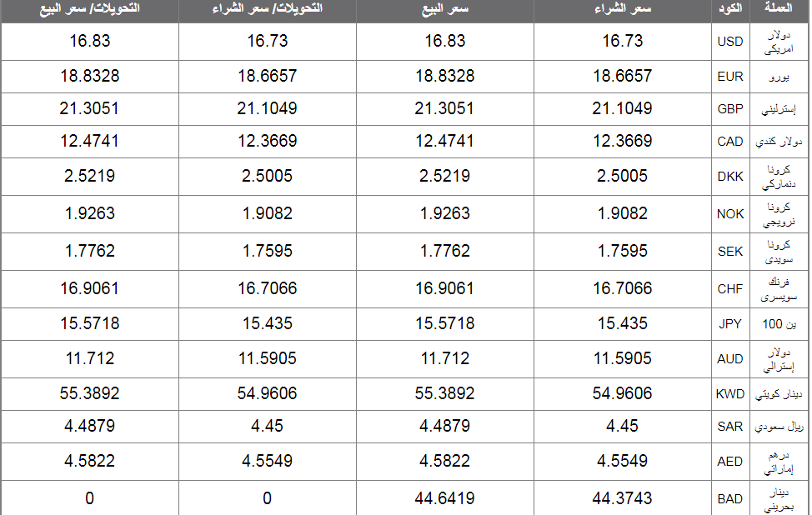Select the EUR buy rate 18.6657
The image size is (812, 515).
pos(622,76)
